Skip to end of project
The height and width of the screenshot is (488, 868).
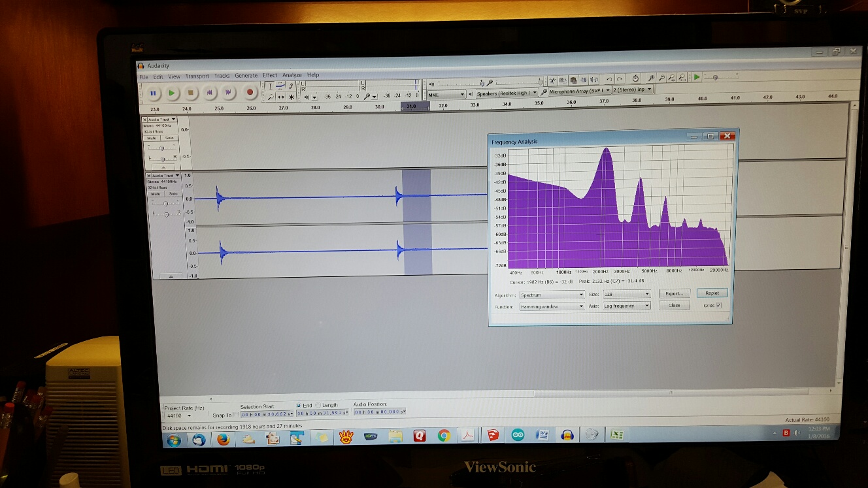[228, 93]
